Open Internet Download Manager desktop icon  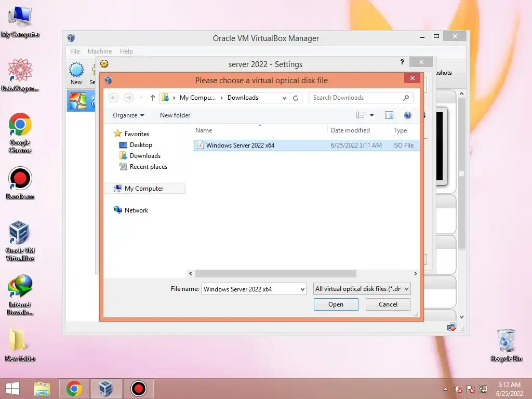(20, 295)
